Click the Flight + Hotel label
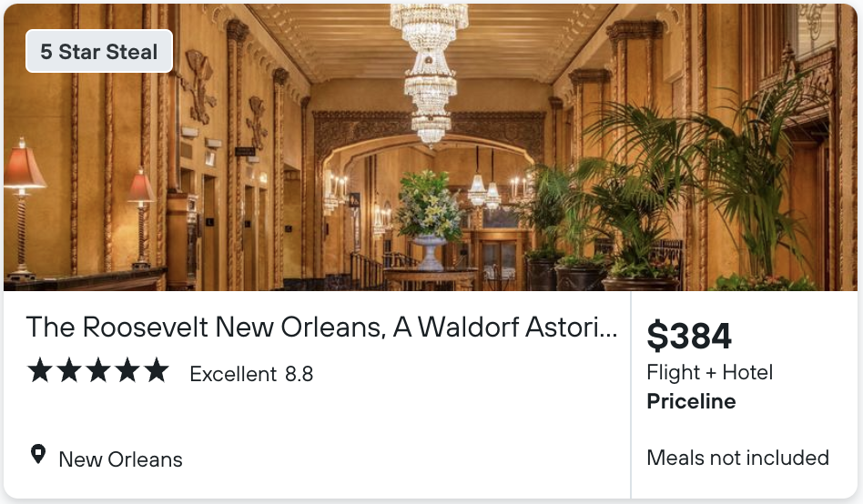The image size is (863, 504). [x=709, y=372]
